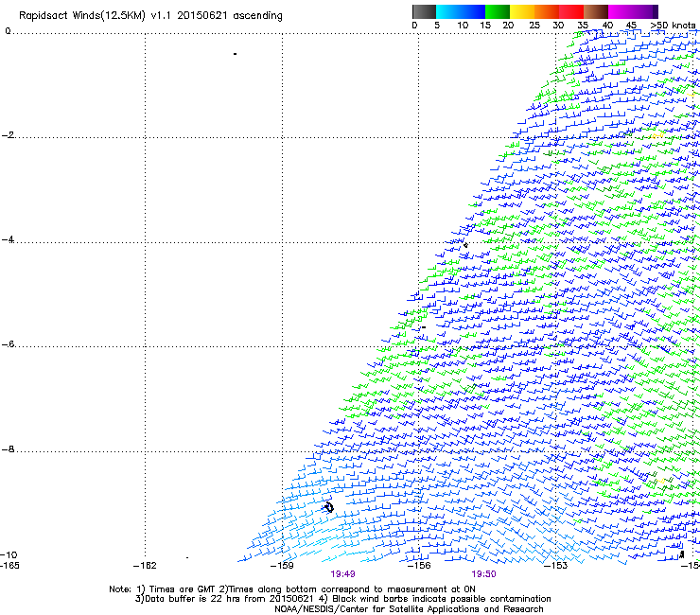Click the '>50 knots' legend label
700x615 pixels.
pos(673,26)
